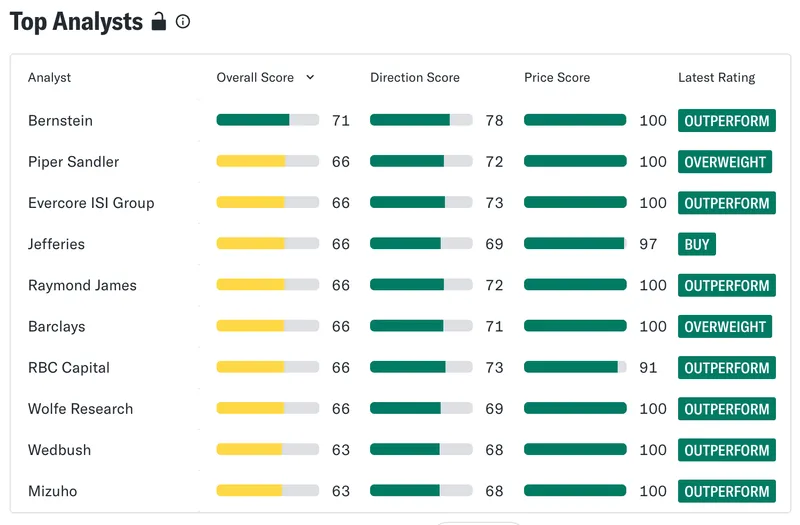Click Jefferies' BUY rating badge
Viewport: 800px width, 525px height.
(696, 244)
